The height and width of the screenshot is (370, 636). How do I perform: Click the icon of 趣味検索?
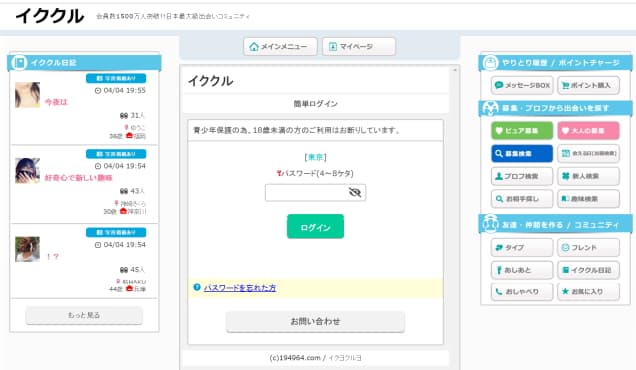pyautogui.click(x=565, y=199)
